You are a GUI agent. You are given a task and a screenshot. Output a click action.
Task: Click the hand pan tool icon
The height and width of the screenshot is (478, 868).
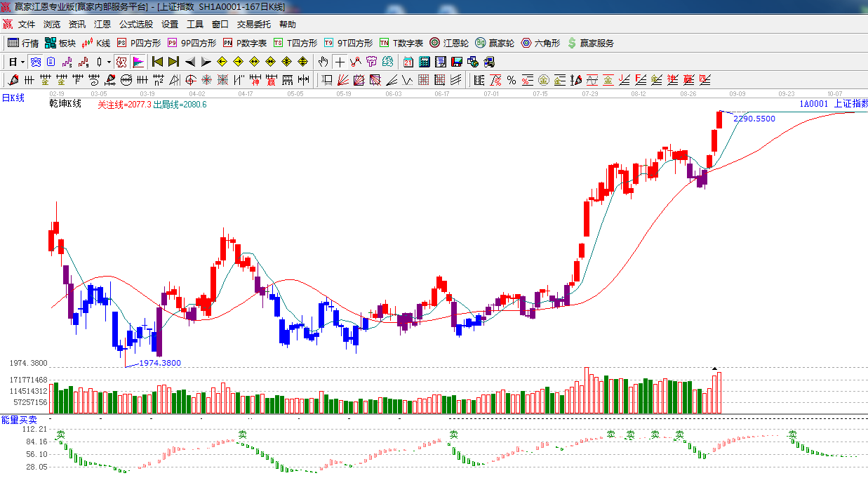pyautogui.click(x=323, y=62)
